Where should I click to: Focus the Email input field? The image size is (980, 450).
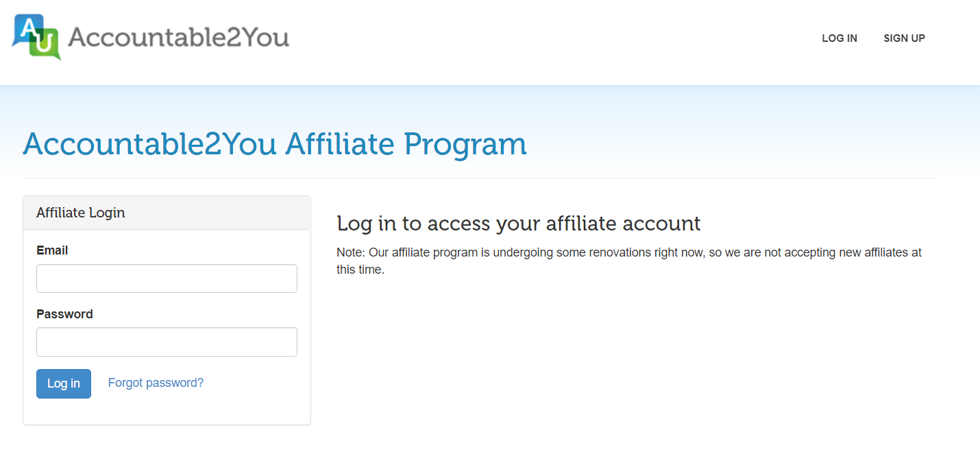pos(167,279)
